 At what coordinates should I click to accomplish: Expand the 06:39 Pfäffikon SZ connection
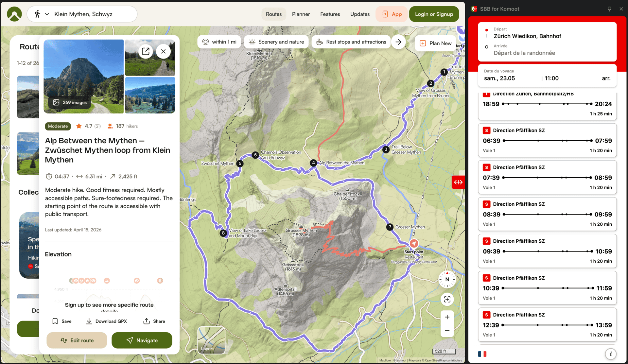pyautogui.click(x=547, y=140)
